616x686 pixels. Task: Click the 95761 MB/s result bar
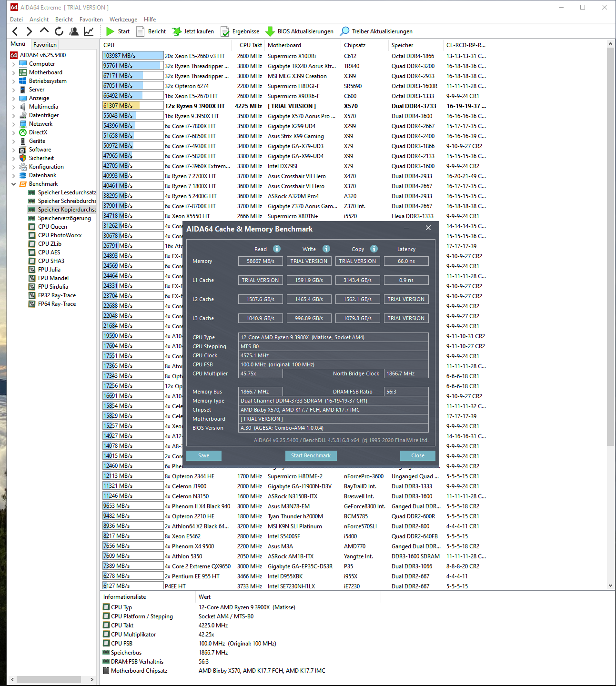point(133,66)
